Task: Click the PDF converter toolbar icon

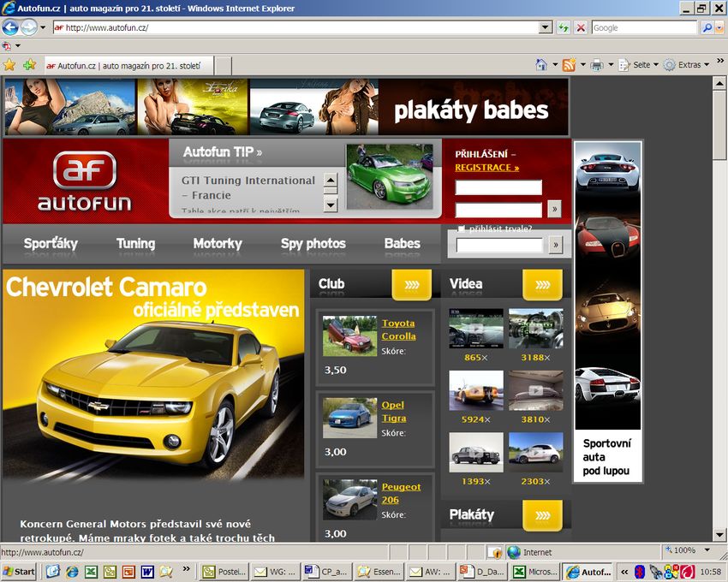Action: click(x=7, y=46)
